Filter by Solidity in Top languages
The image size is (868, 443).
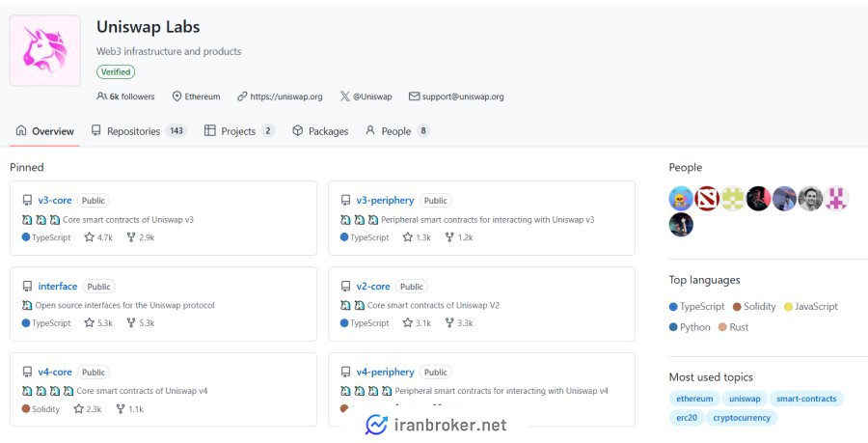pos(754,306)
